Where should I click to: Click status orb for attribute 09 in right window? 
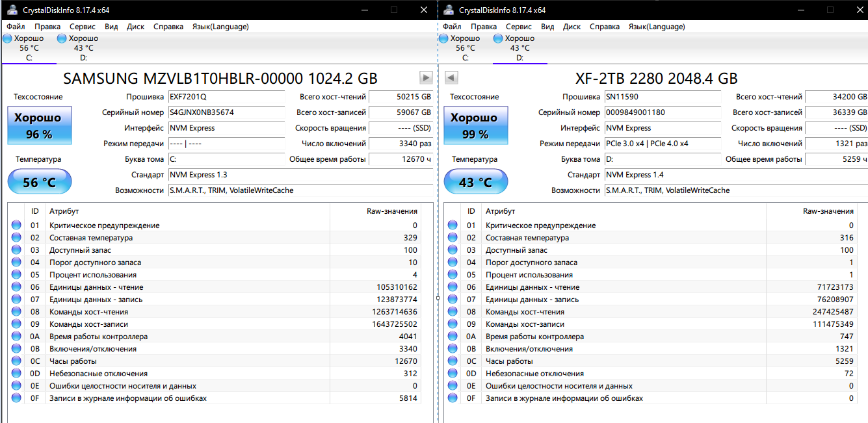[x=453, y=324]
